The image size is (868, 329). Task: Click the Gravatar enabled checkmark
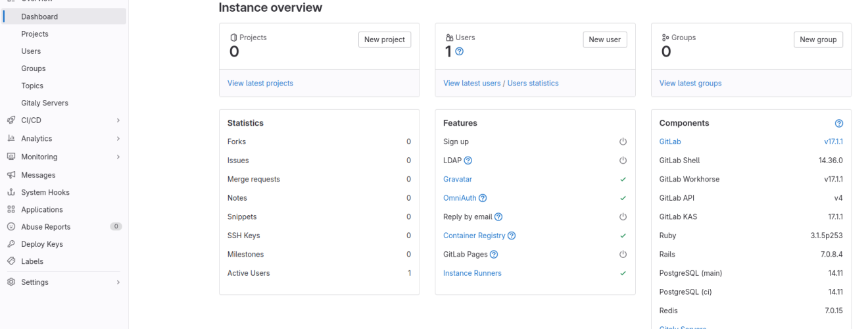[x=623, y=179]
